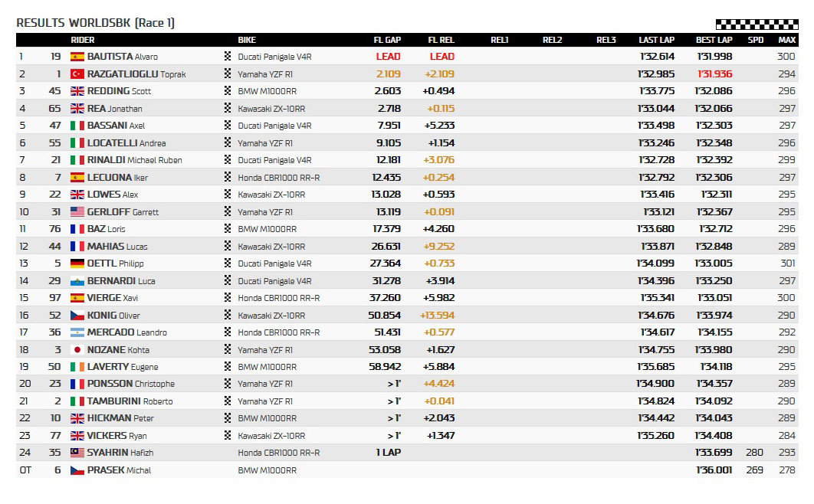Click the Malaysian flag beside Syahrin

(77, 453)
